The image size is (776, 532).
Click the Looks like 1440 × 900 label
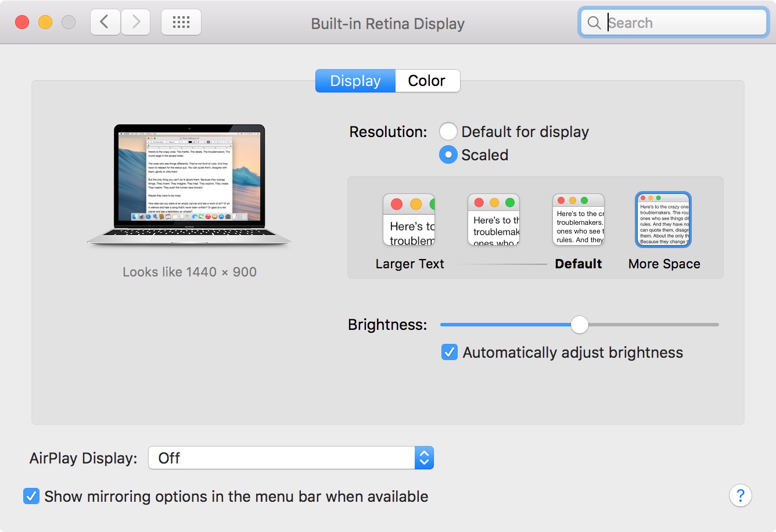pos(189,271)
